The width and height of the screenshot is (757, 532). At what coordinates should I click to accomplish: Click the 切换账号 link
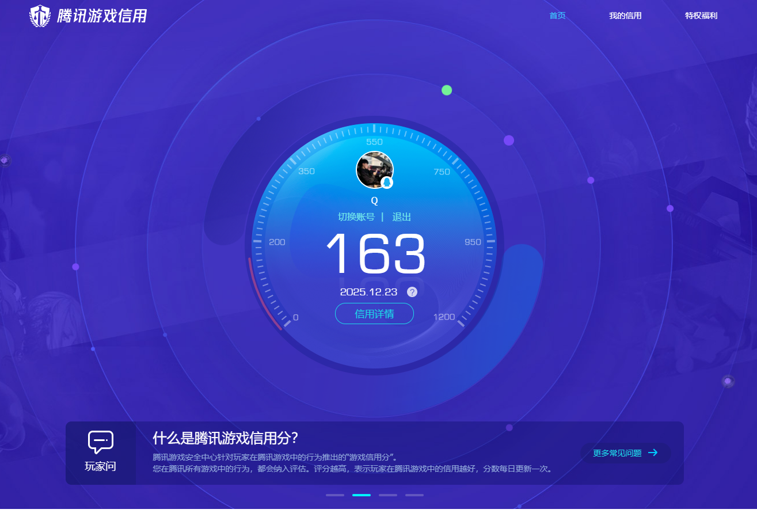point(355,217)
